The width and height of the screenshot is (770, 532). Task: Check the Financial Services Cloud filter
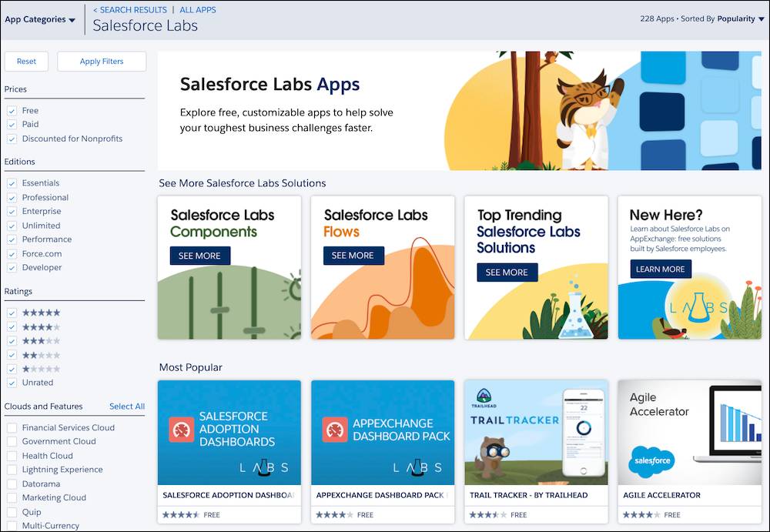12,427
